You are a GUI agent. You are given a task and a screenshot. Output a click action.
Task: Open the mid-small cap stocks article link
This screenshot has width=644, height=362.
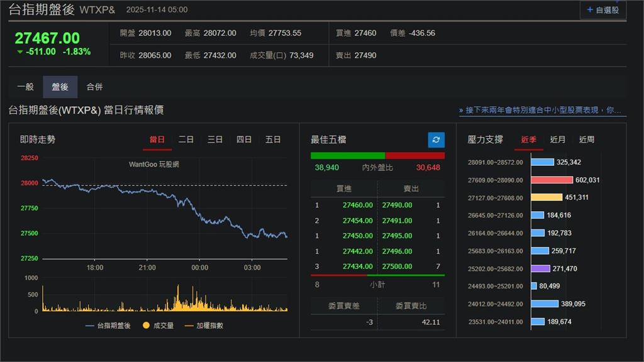[x=540, y=109]
